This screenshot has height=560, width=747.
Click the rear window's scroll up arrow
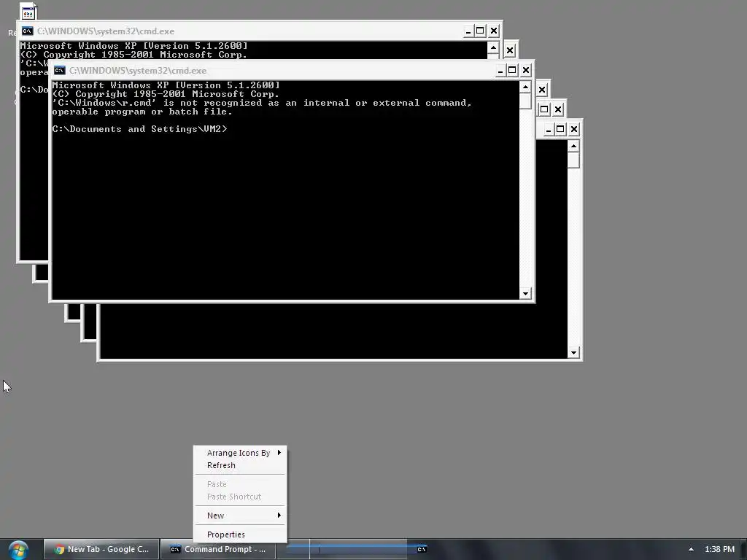pos(493,47)
